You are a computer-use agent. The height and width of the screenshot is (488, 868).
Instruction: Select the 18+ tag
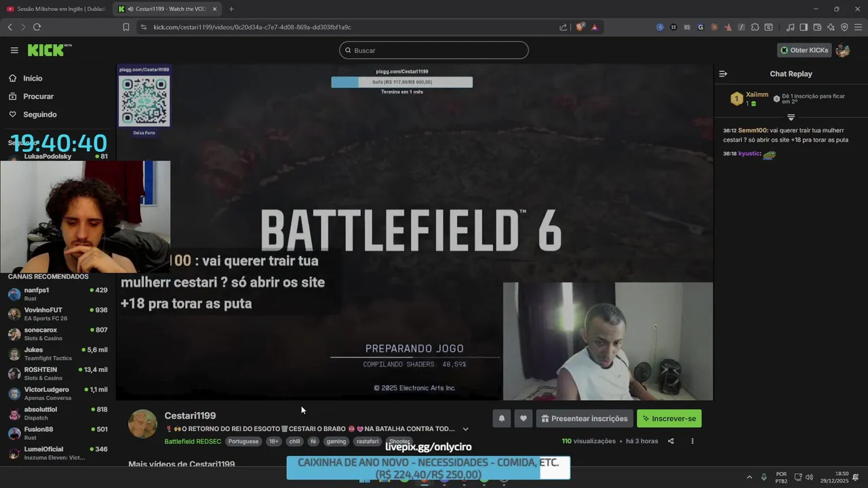tap(273, 441)
